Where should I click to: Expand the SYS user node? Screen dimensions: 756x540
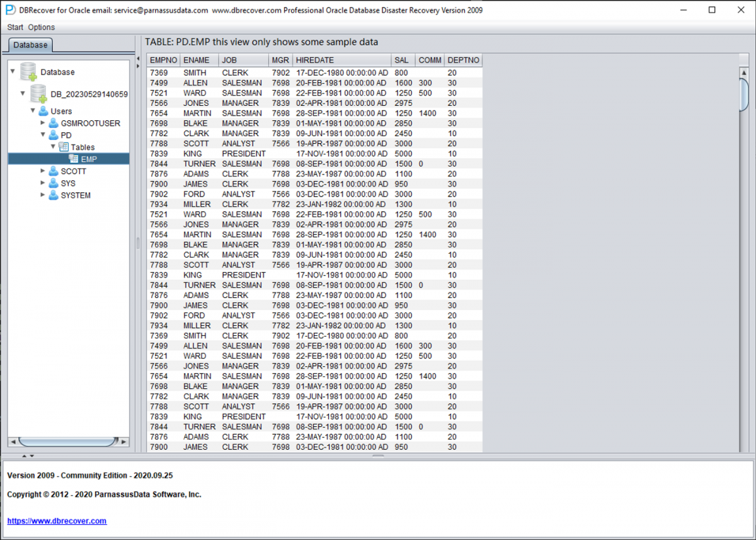pos(43,183)
